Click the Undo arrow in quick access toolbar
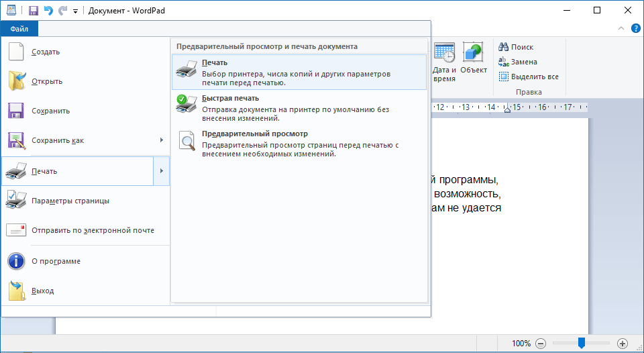The image size is (644, 353). 48,10
